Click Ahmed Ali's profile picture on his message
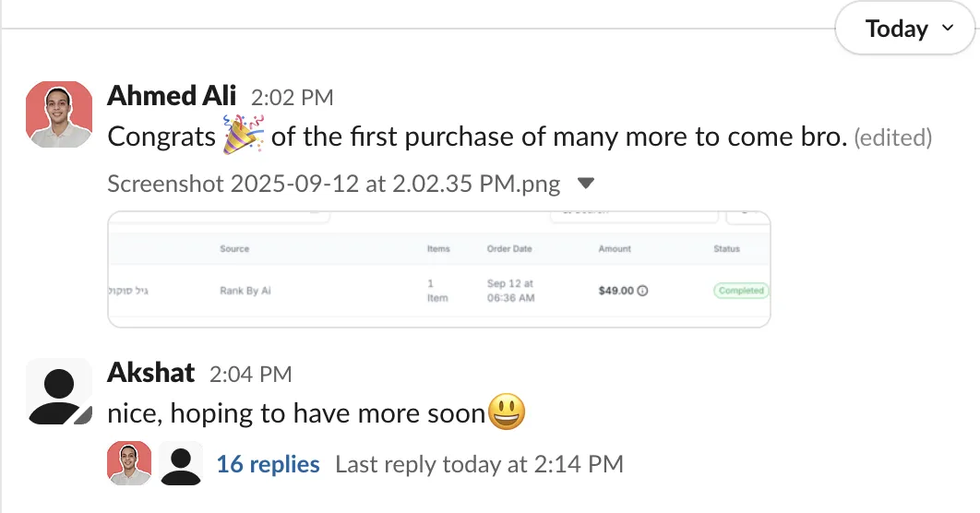Image resolution: width=980 pixels, height=513 pixels. tap(59, 114)
